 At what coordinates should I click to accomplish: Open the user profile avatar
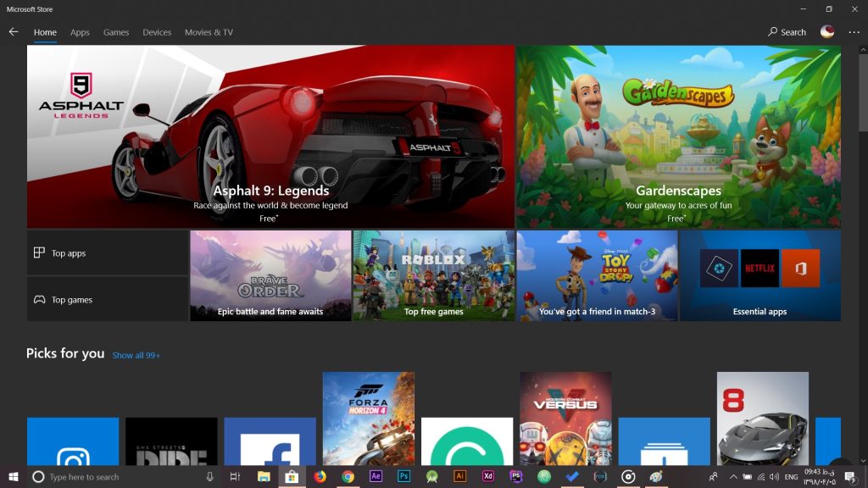point(827,32)
